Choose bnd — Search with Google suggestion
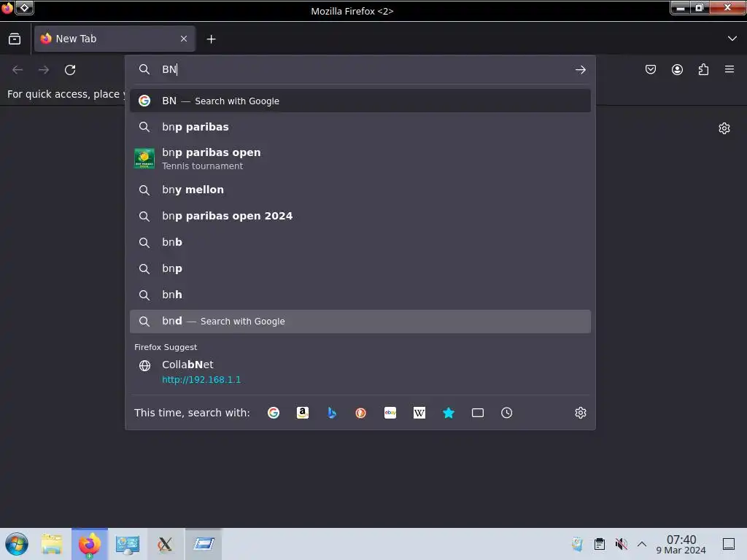This screenshot has width=747, height=560. (360, 322)
